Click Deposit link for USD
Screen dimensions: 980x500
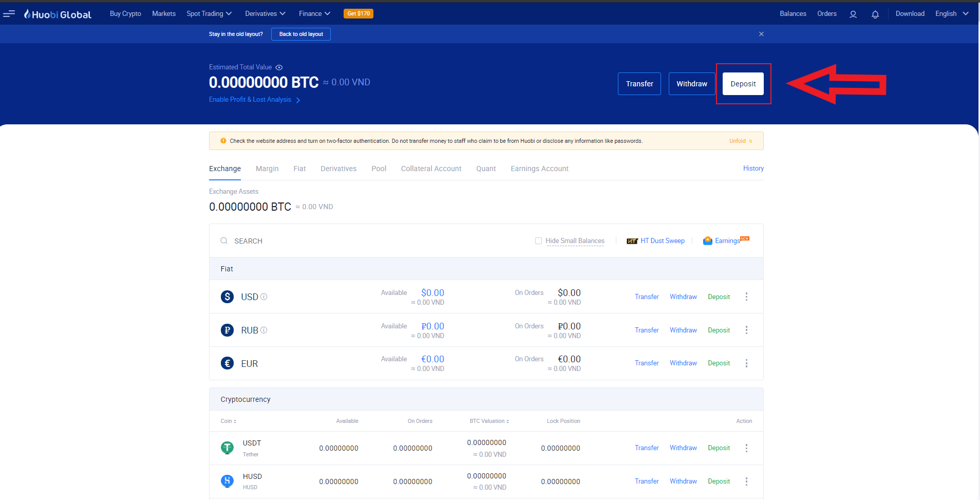[719, 297]
